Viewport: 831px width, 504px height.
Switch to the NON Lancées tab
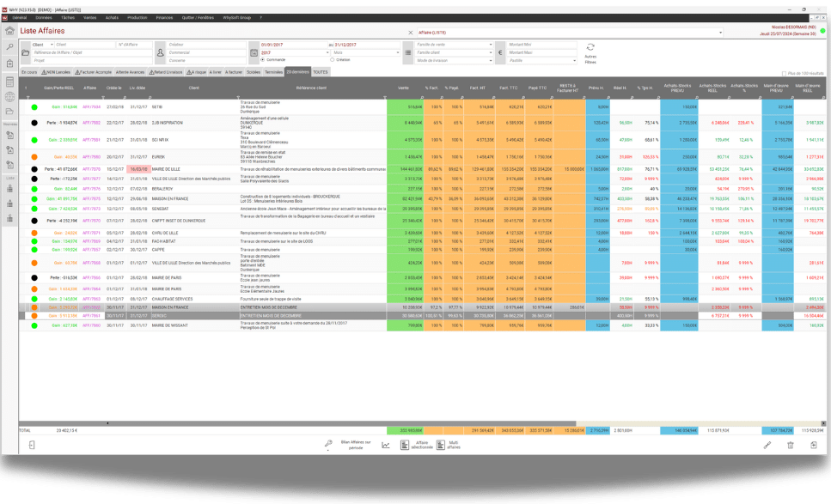pyautogui.click(x=56, y=72)
